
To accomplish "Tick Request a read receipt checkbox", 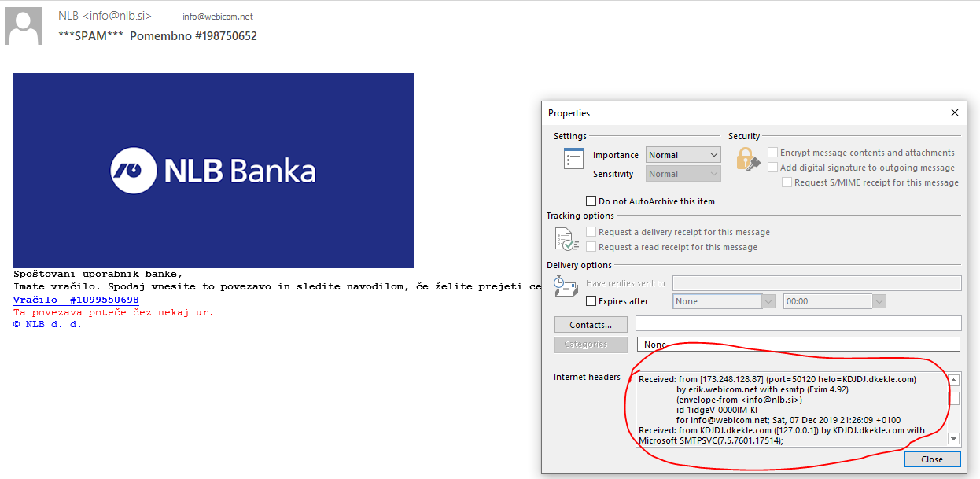I will [x=591, y=247].
